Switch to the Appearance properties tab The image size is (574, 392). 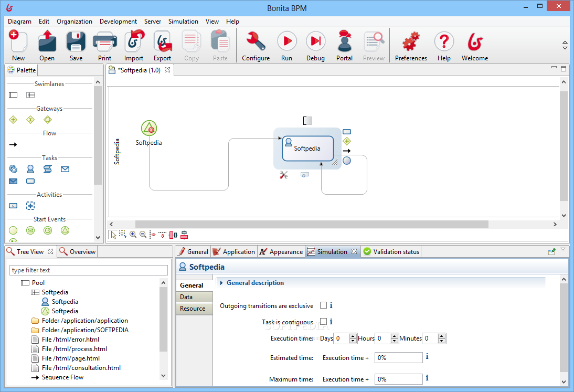(281, 252)
